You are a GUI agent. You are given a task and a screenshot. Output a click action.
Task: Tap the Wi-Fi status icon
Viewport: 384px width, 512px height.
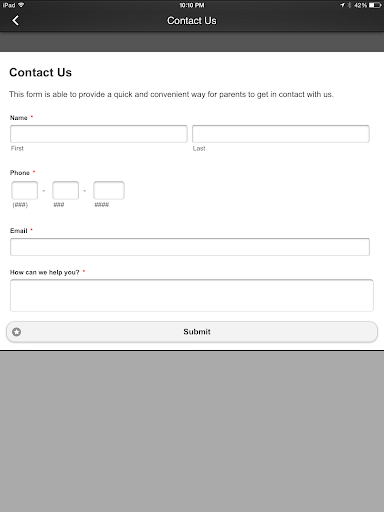(21, 5)
